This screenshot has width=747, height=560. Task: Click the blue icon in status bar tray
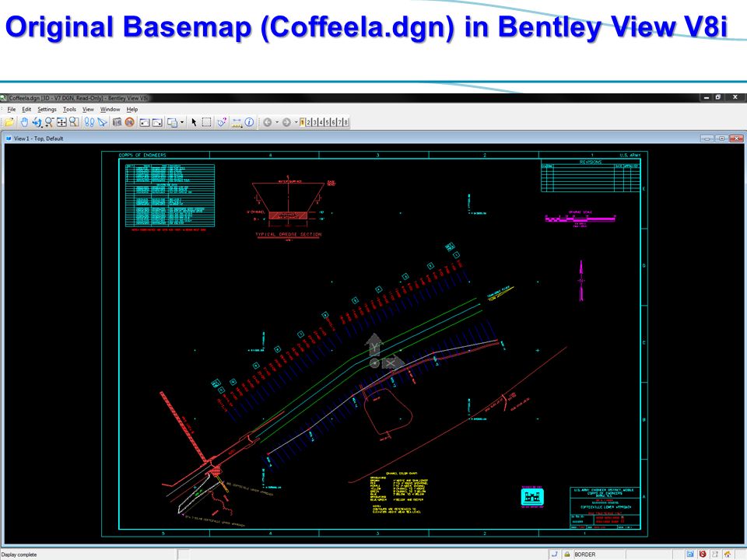click(x=690, y=555)
